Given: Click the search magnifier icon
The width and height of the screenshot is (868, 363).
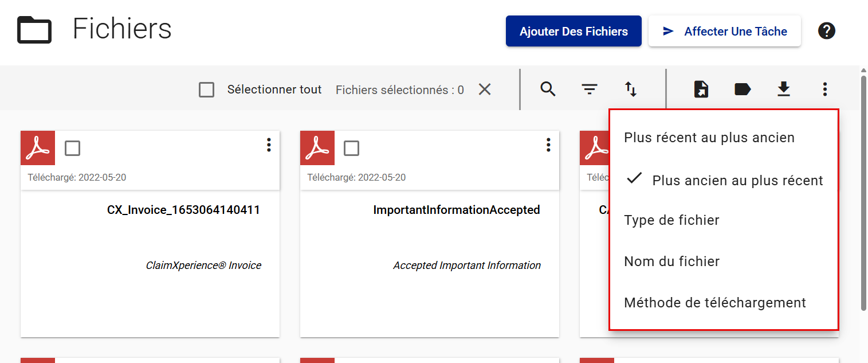Looking at the screenshot, I should pos(548,89).
